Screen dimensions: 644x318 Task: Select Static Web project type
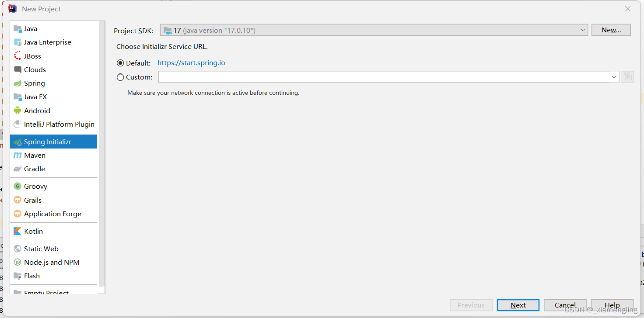tap(53, 249)
